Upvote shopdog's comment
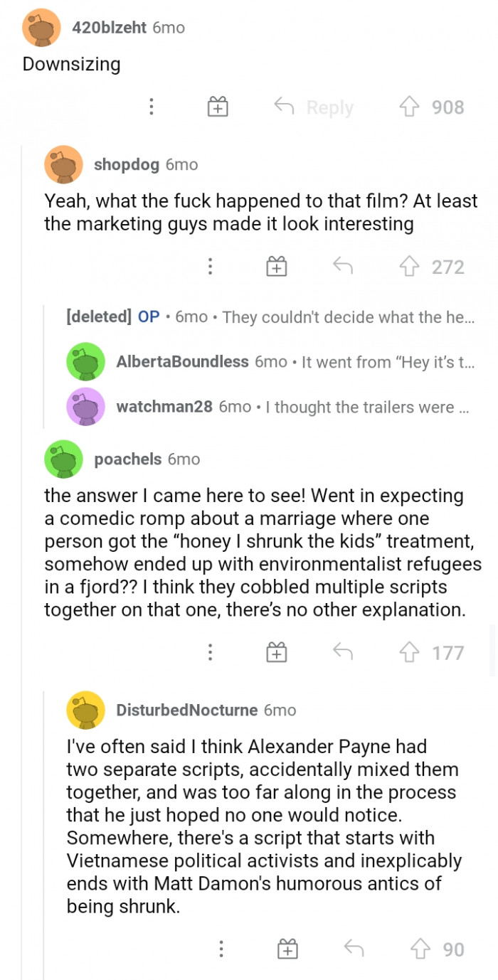The height and width of the screenshot is (980, 498). point(410,267)
